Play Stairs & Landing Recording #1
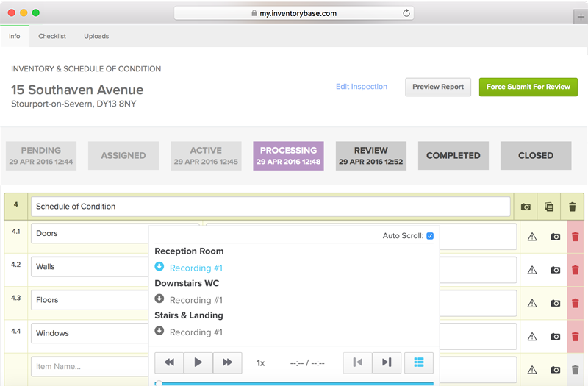The width and height of the screenshot is (588, 386). (196, 332)
